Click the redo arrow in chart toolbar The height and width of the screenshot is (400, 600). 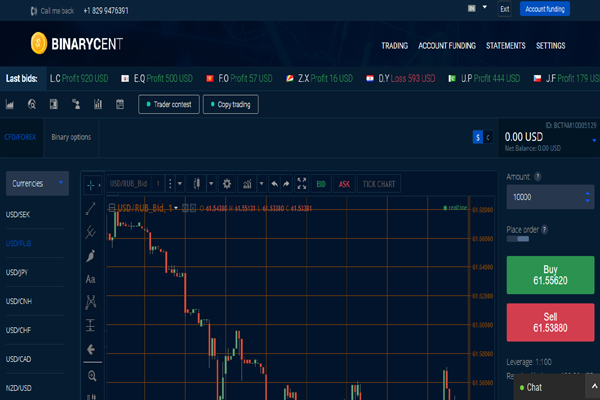286,184
